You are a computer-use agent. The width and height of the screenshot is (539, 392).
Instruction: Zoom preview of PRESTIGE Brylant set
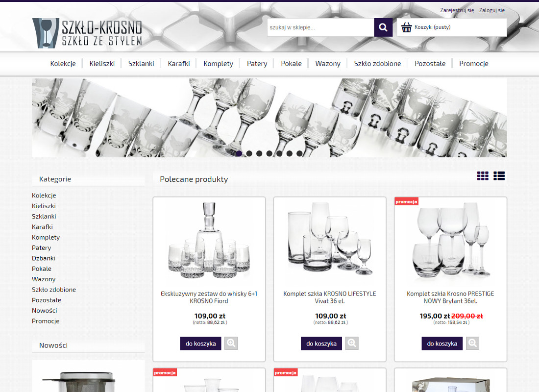click(473, 343)
